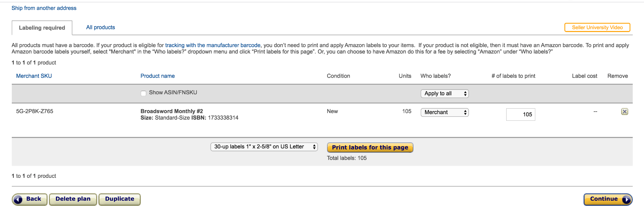The height and width of the screenshot is (215, 644).
Task: Click the Continue button
Action: tap(608, 199)
